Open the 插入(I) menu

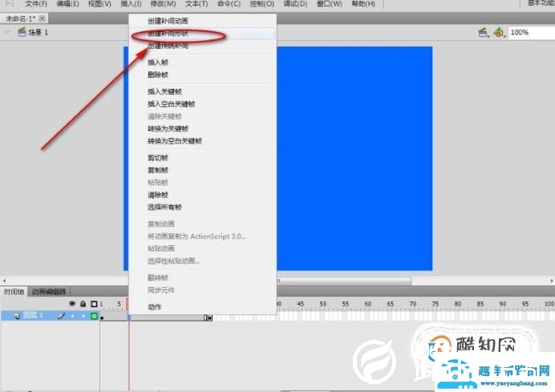tap(131, 4)
